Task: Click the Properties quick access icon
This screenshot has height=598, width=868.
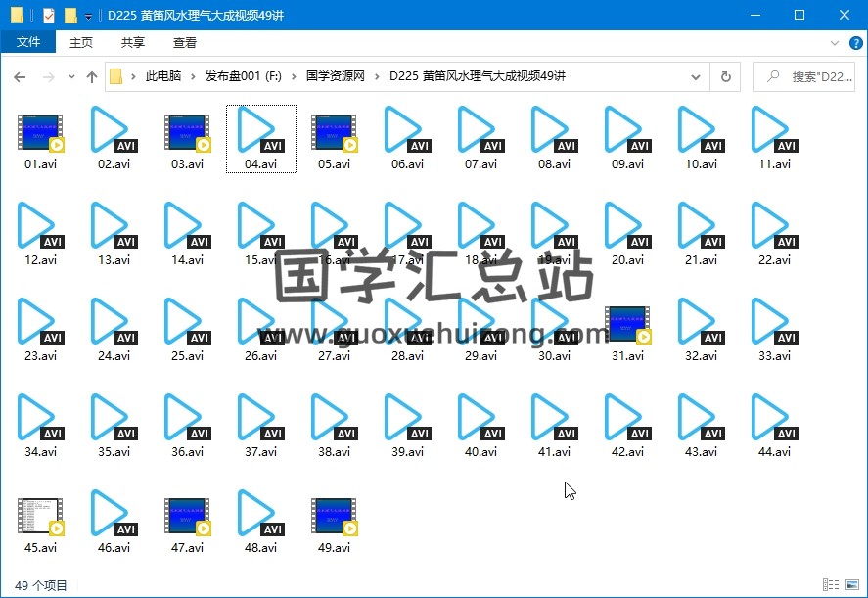Action: coord(49,15)
